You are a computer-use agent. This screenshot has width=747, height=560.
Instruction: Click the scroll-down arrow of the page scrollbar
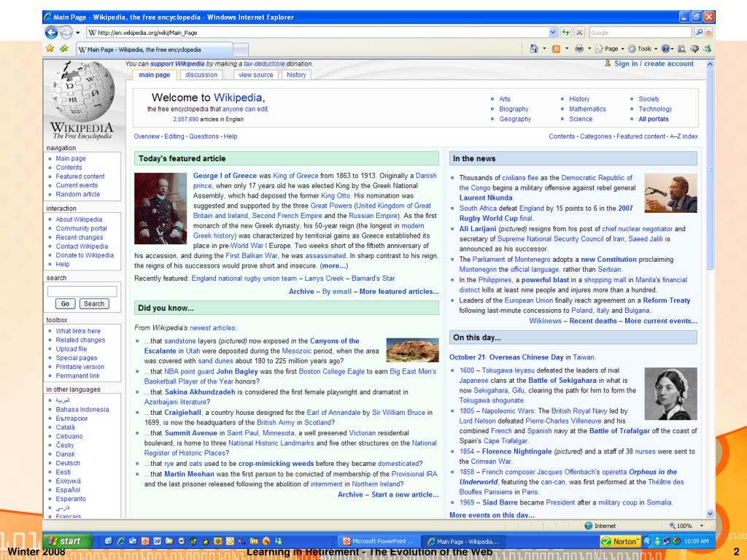point(711,514)
